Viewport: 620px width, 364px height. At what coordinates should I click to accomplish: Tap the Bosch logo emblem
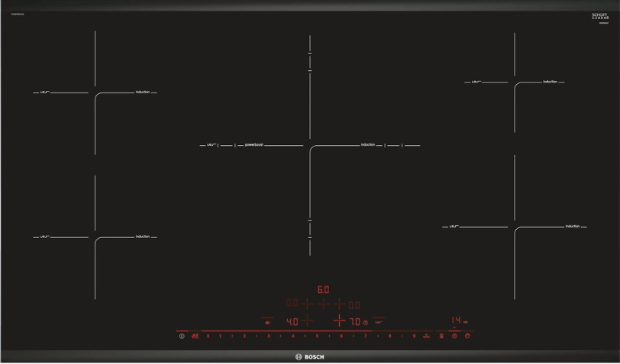click(299, 357)
